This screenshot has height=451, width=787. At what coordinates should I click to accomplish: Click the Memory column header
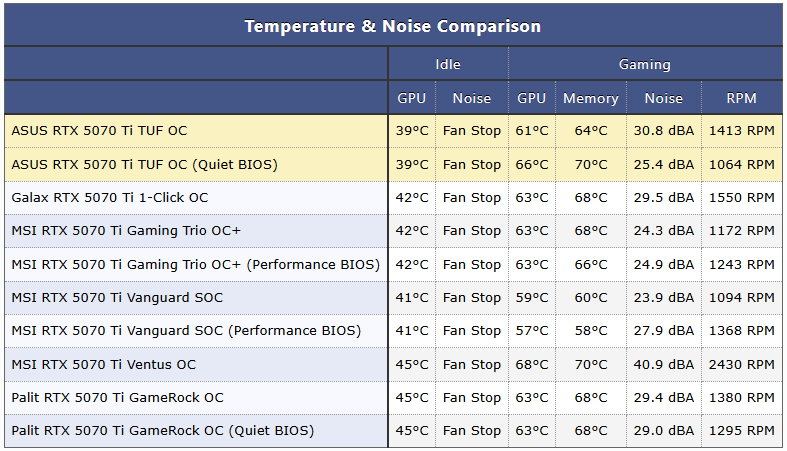pyautogui.click(x=590, y=98)
